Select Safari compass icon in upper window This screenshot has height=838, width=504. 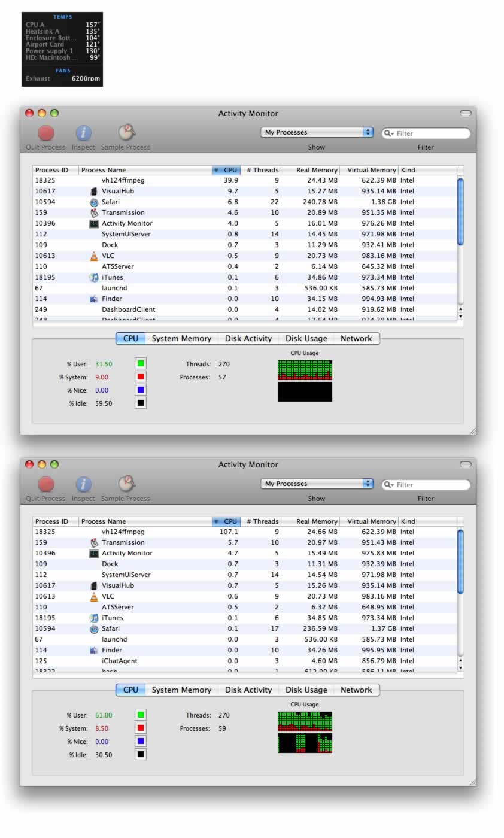click(93, 202)
